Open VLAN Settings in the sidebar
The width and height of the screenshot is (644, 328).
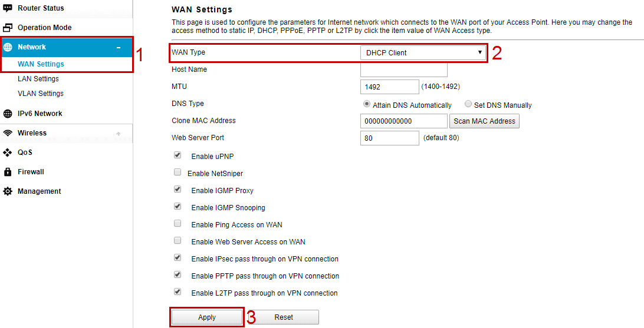point(41,94)
